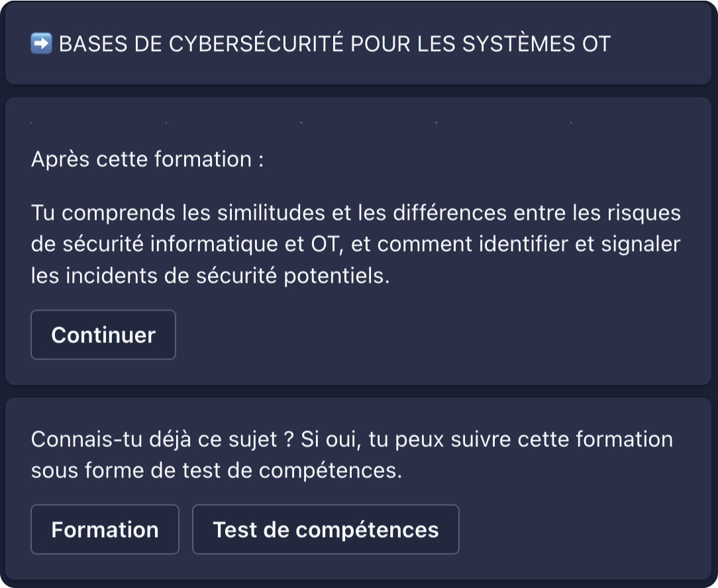Click the blue right-arrow icon in the title
Screen dimensions: 718x588
[x=41, y=44]
